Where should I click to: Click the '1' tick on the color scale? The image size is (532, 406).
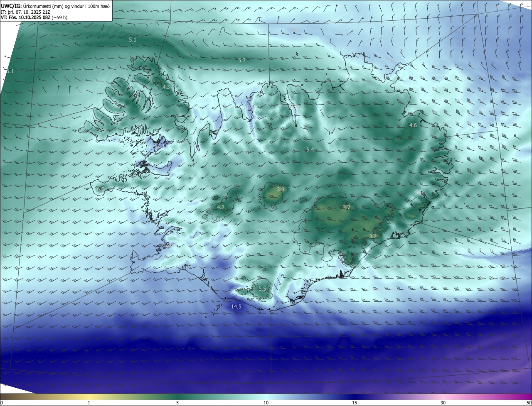click(x=89, y=403)
